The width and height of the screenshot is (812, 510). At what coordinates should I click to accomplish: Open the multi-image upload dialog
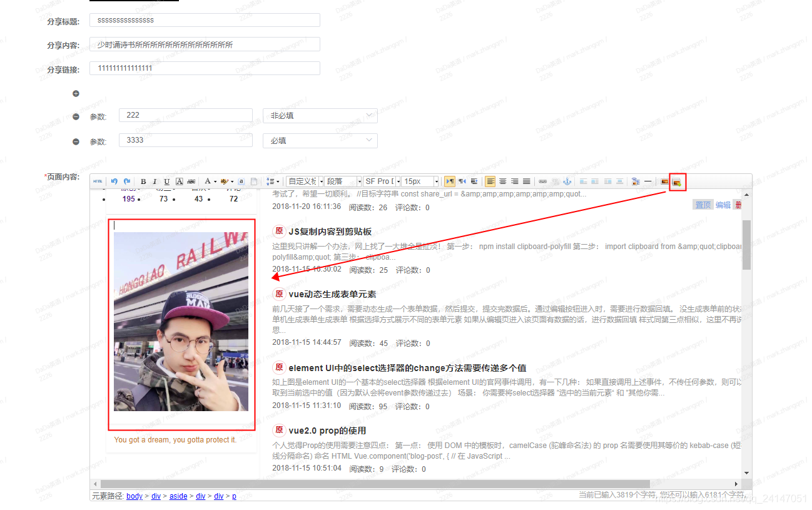[x=676, y=182]
